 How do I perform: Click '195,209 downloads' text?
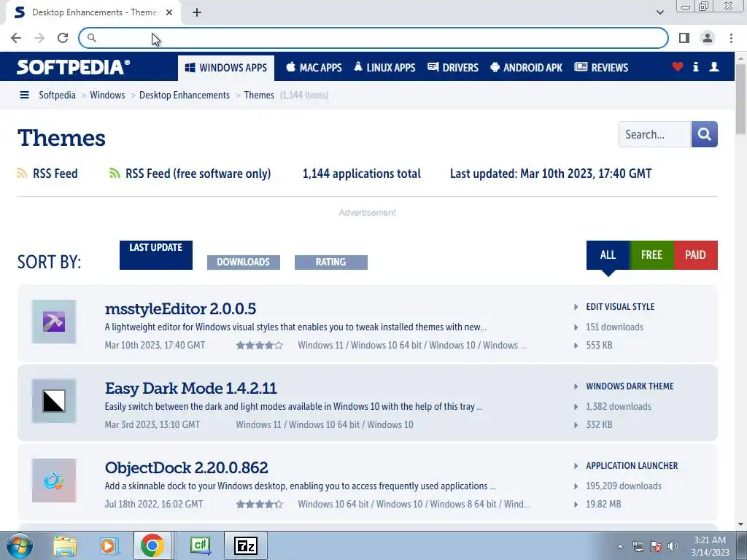[x=624, y=486]
